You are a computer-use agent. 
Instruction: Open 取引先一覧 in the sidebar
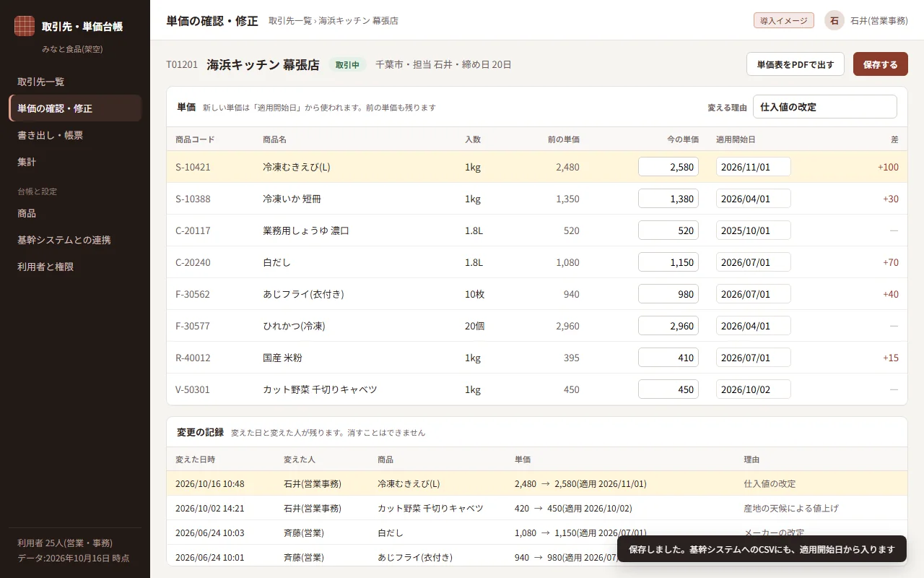pos(75,82)
